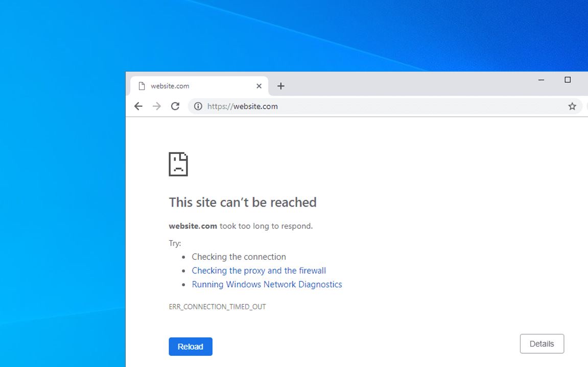Image resolution: width=588 pixels, height=367 pixels.
Task: Open site information via the info icon
Action: coord(197,106)
